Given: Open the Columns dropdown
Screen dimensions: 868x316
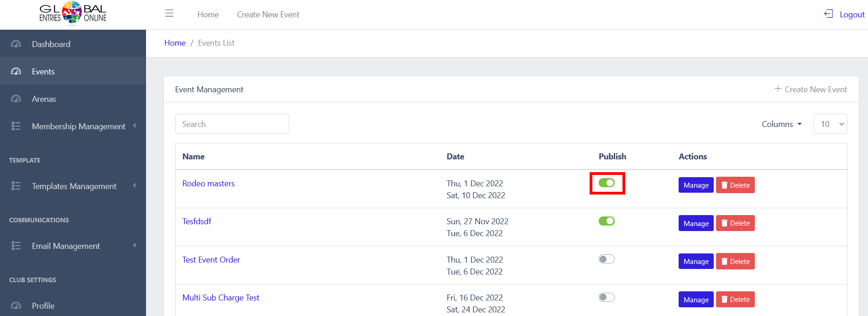Looking at the screenshot, I should tap(781, 124).
